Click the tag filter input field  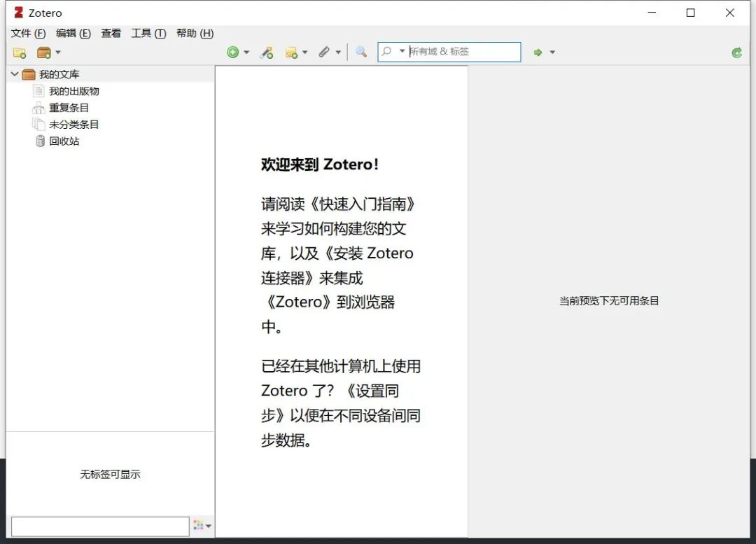[100, 526]
